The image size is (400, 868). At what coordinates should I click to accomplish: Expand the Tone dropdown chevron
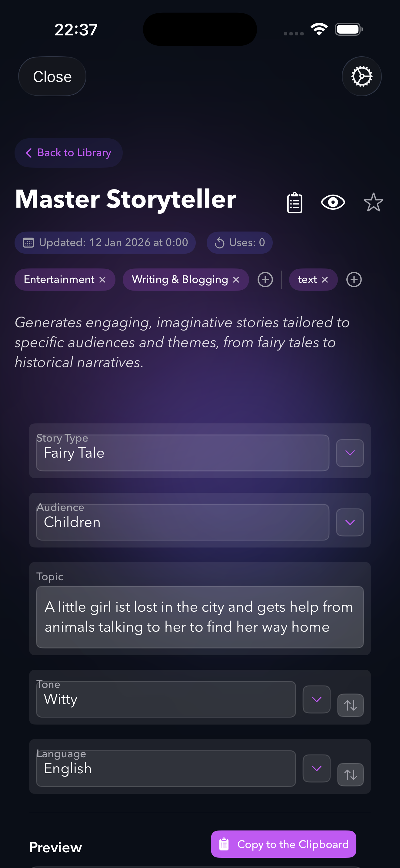click(316, 699)
